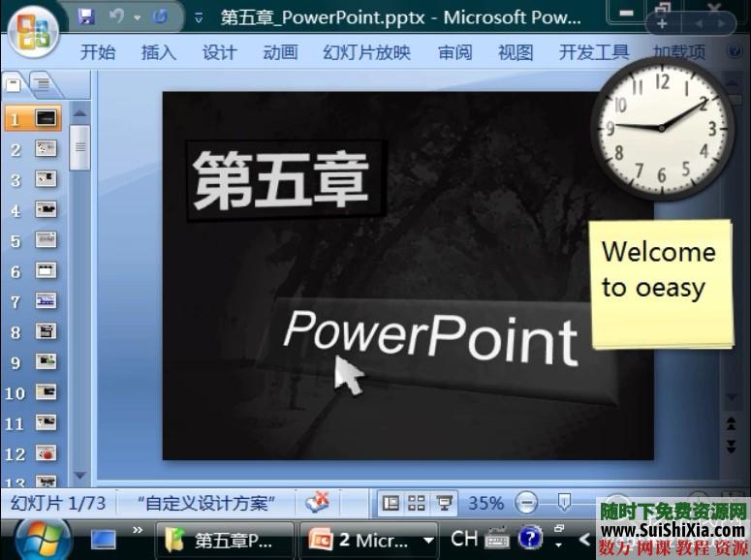751x560 pixels.
Task: Click the PowerPoint text on the slide
Action: click(430, 338)
